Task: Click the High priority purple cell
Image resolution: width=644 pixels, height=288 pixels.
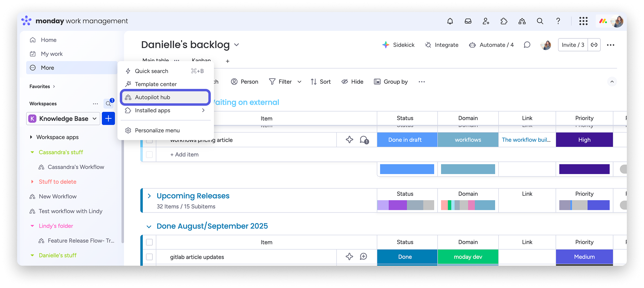Action: (x=584, y=140)
